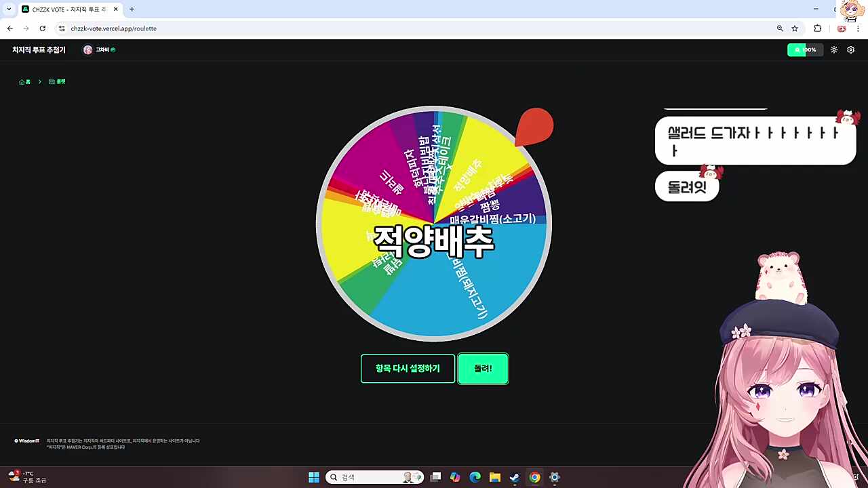Click the 돌려! spin button

tap(483, 369)
